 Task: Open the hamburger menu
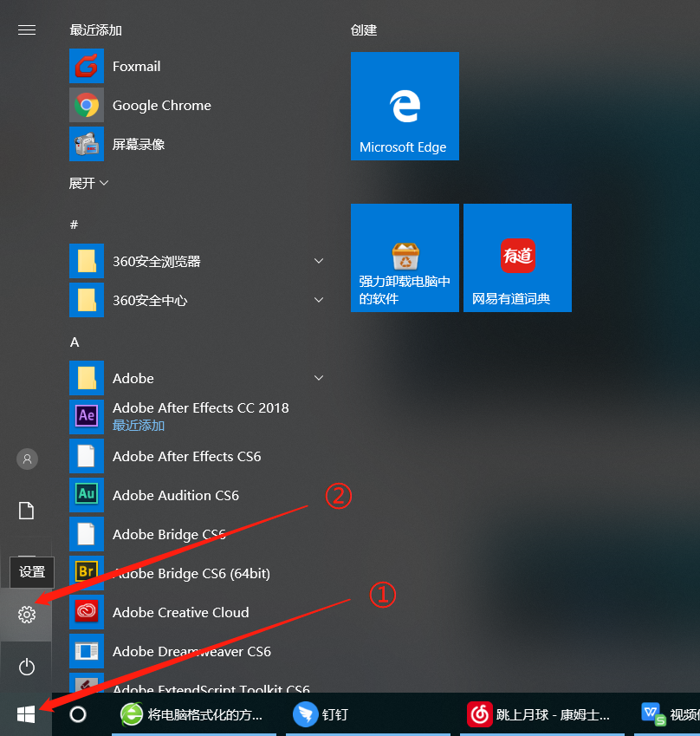pos(26,29)
